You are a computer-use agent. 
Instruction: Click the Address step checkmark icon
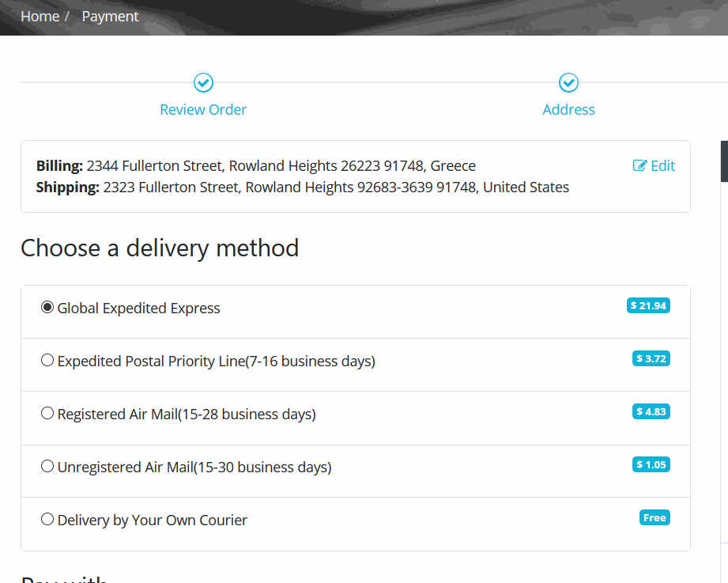point(568,82)
